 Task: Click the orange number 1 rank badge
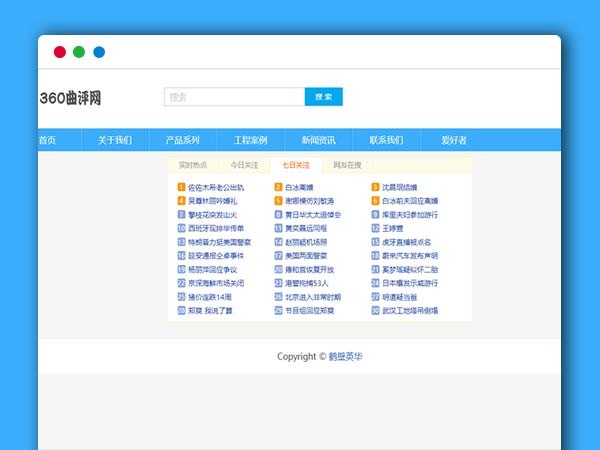click(181, 187)
